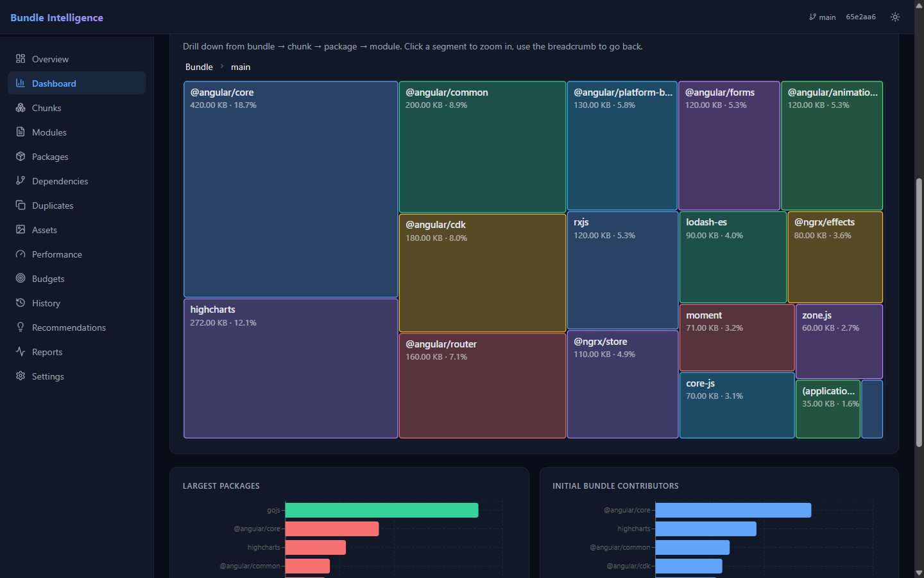Click the Duplicates copy icon
Image resolution: width=924 pixels, height=578 pixels.
coord(21,205)
